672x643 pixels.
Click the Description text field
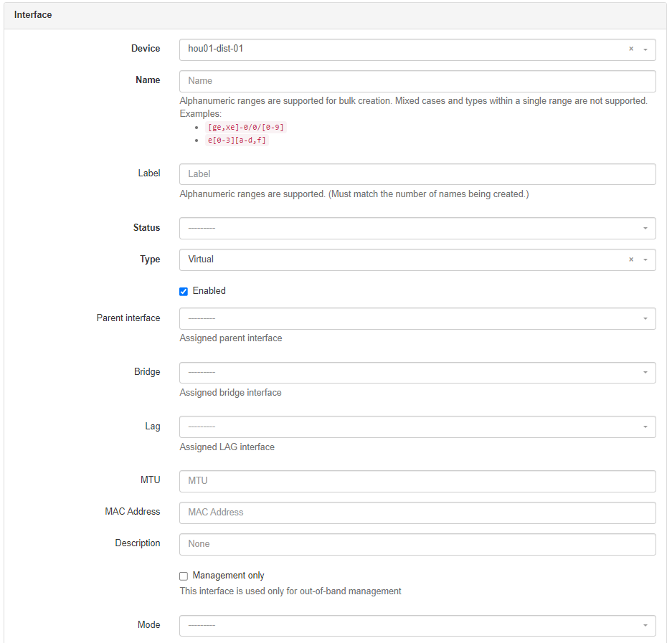tap(417, 544)
